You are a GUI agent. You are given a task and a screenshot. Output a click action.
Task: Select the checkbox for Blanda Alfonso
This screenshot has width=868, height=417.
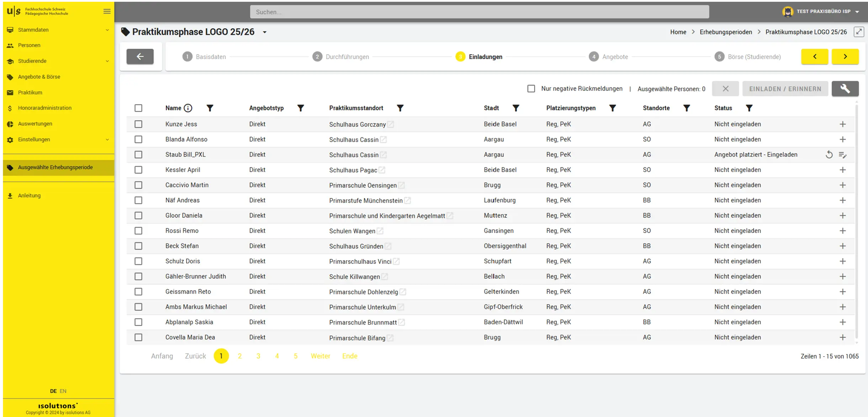[139, 139]
